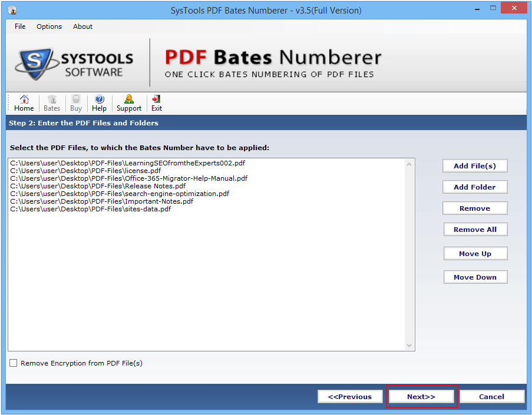Screen dimensions: 532x415
Task: Click the Move Up button
Action: 475,254
